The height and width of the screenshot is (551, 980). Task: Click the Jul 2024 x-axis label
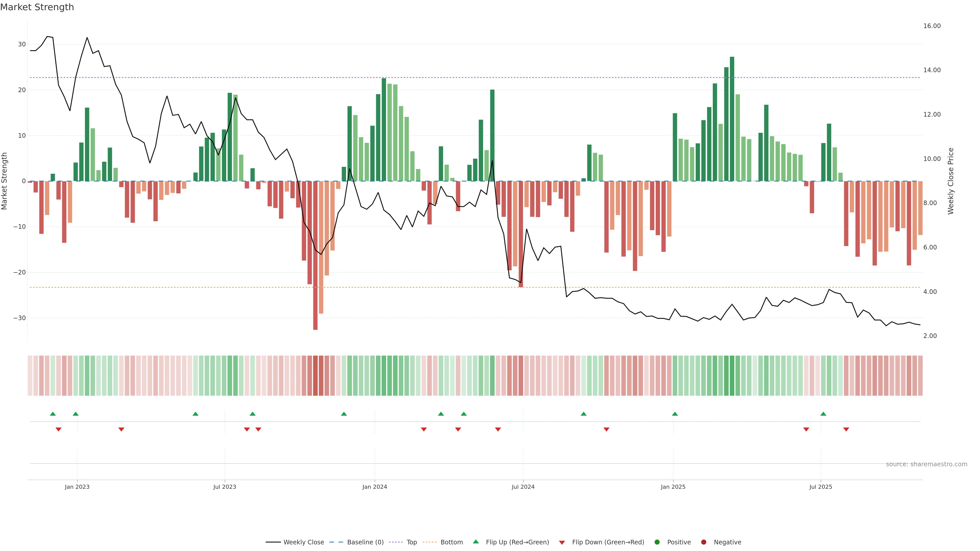coord(523,487)
